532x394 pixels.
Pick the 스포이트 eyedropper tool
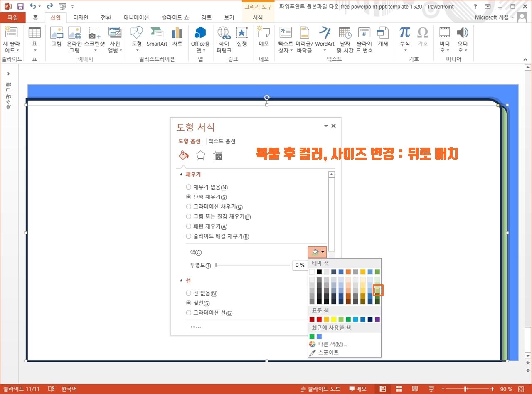point(324,352)
